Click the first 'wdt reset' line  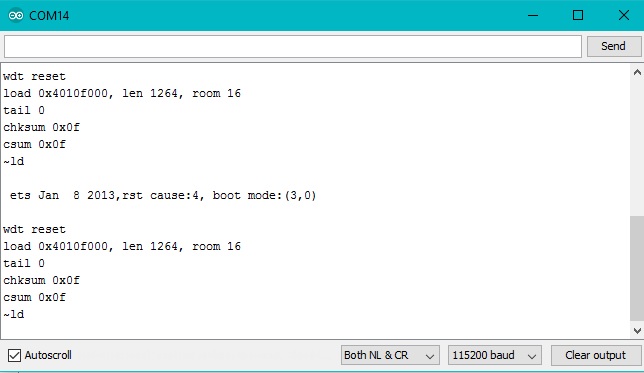[34, 76]
